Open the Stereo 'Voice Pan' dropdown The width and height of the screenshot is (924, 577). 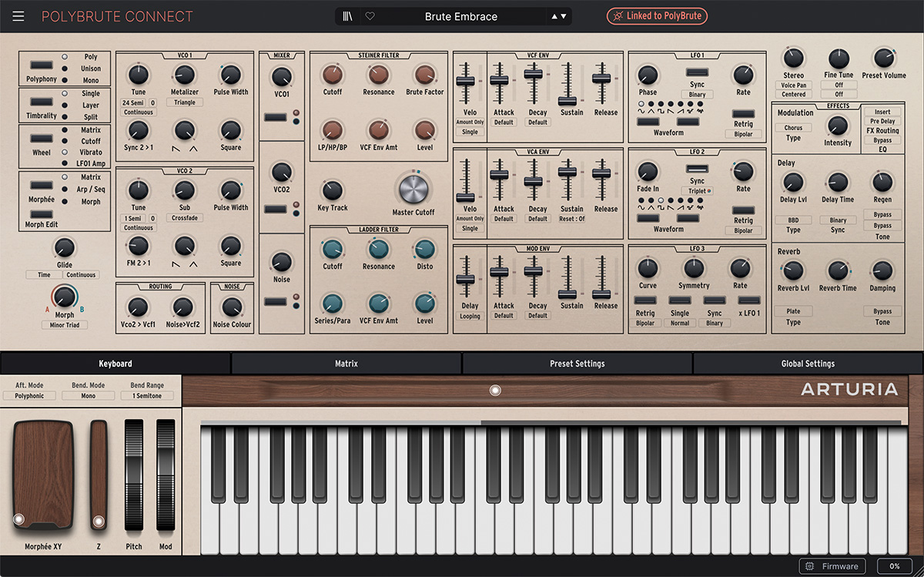pos(793,86)
